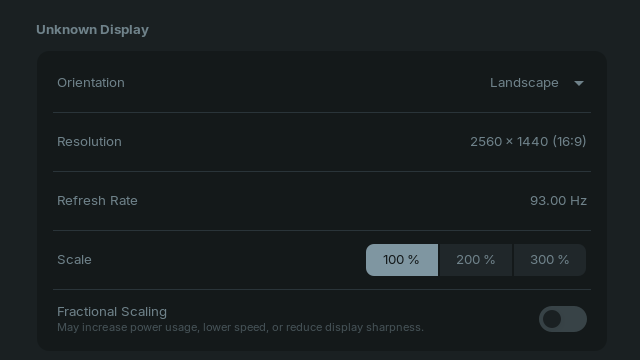Set display scale to 100 %
The height and width of the screenshot is (360, 640).
tap(402, 260)
